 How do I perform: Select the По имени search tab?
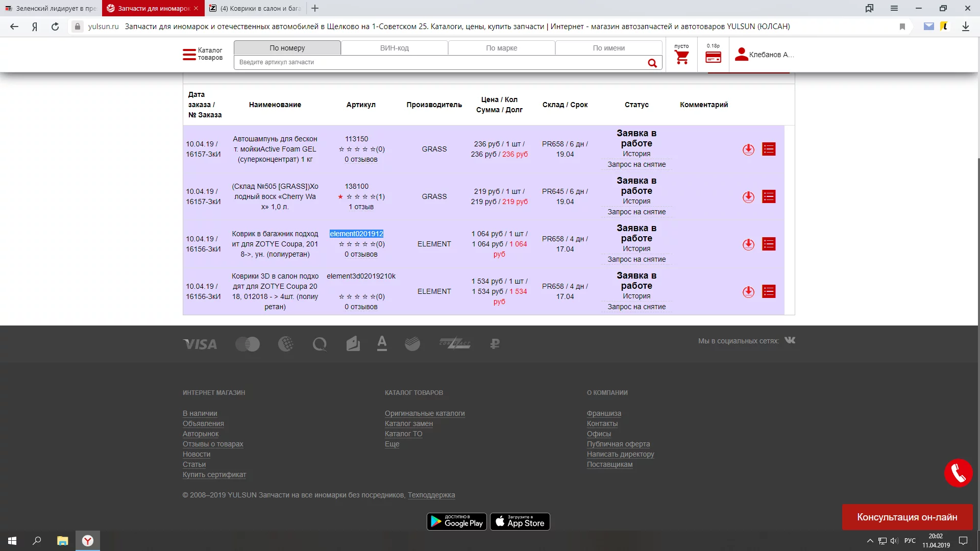tap(608, 48)
